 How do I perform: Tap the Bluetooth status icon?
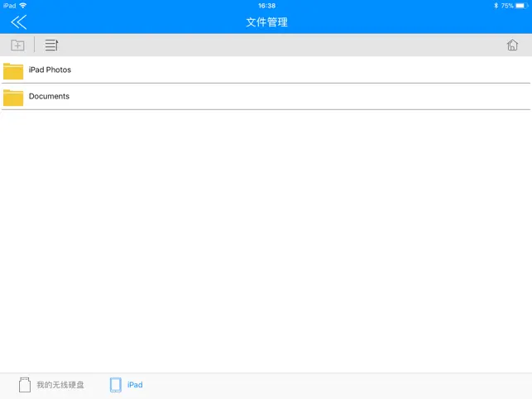(496, 6)
